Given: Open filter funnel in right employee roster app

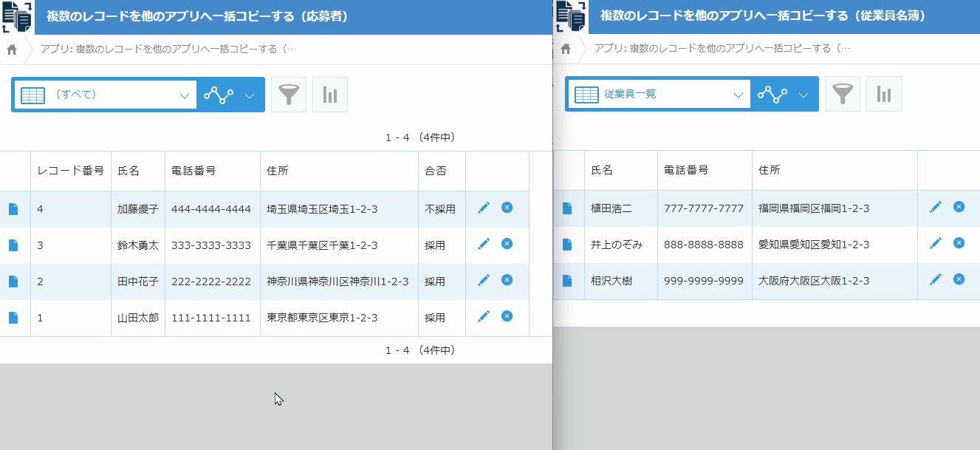Looking at the screenshot, I should click(842, 95).
